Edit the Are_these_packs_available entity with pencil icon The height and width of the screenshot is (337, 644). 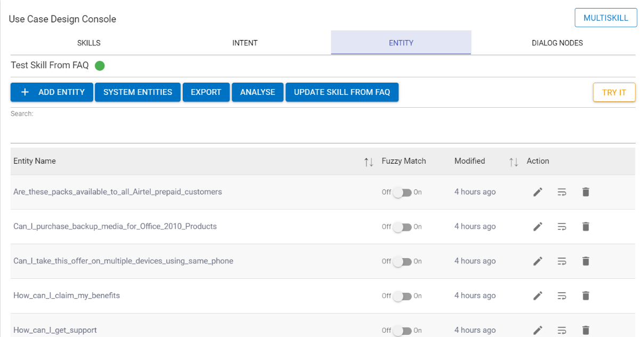537,192
